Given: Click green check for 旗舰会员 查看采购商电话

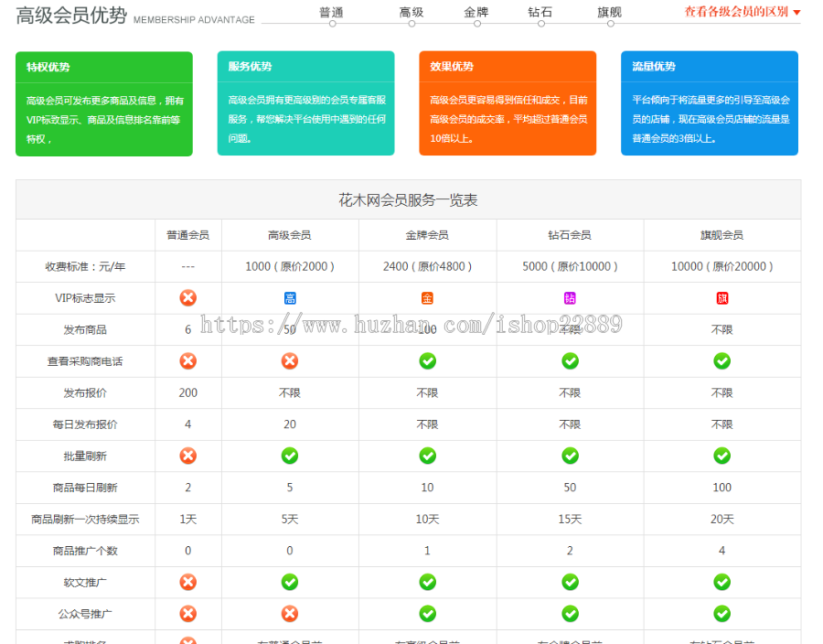Looking at the screenshot, I should pos(722,361).
